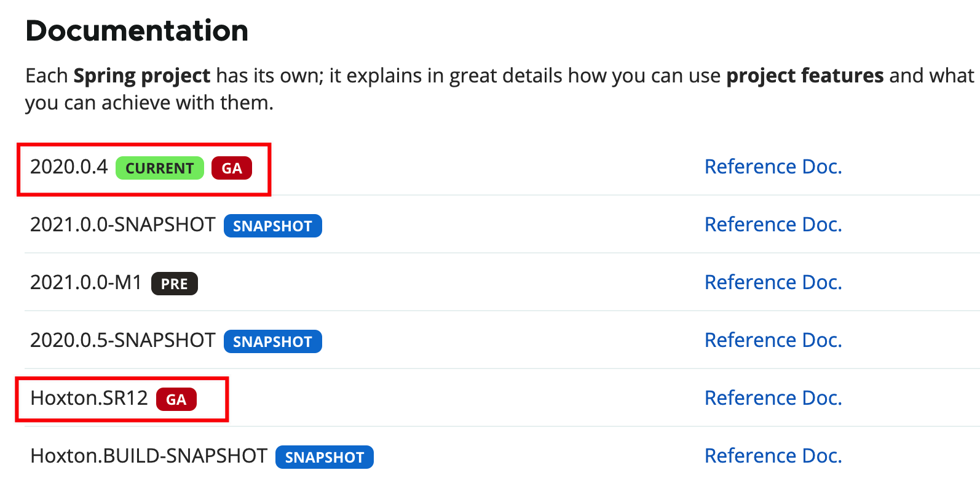
Task: Click SNAPSHOT badge next to 2021.0.0-SNAPSHOT
Action: (x=272, y=226)
